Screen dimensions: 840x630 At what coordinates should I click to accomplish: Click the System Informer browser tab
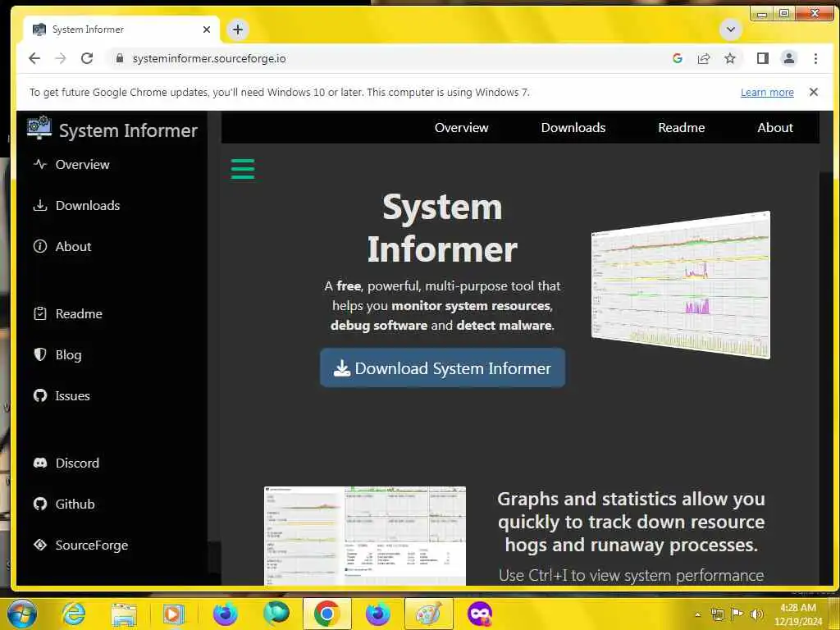coord(121,30)
